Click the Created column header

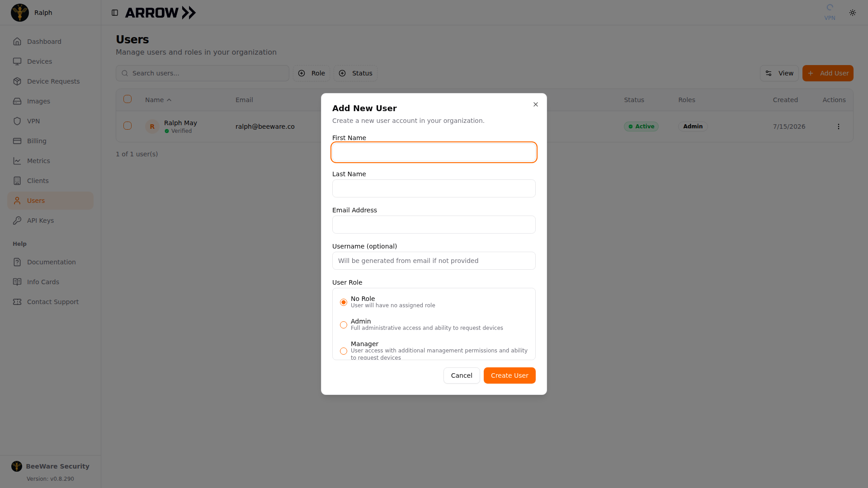point(785,100)
